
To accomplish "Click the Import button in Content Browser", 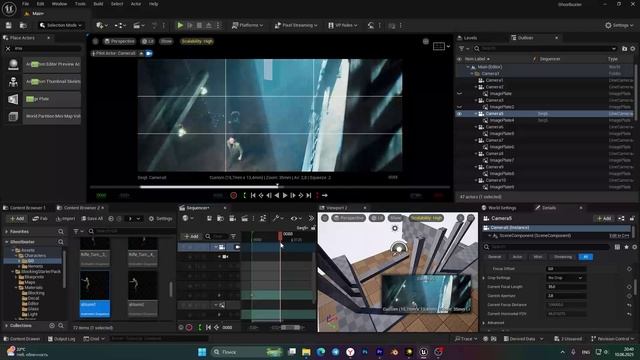I will pyautogui.click(x=65, y=219).
